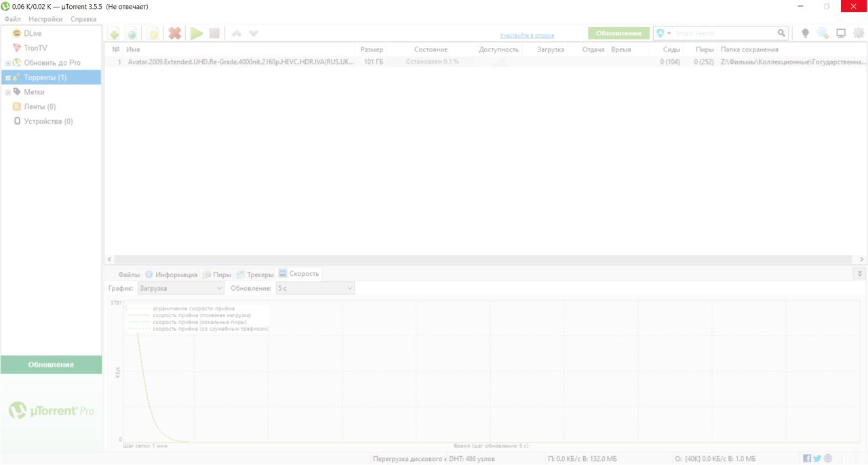The width and height of the screenshot is (868, 465).
Task: Select Обновить до Pro in sidebar
Action: [x=51, y=63]
